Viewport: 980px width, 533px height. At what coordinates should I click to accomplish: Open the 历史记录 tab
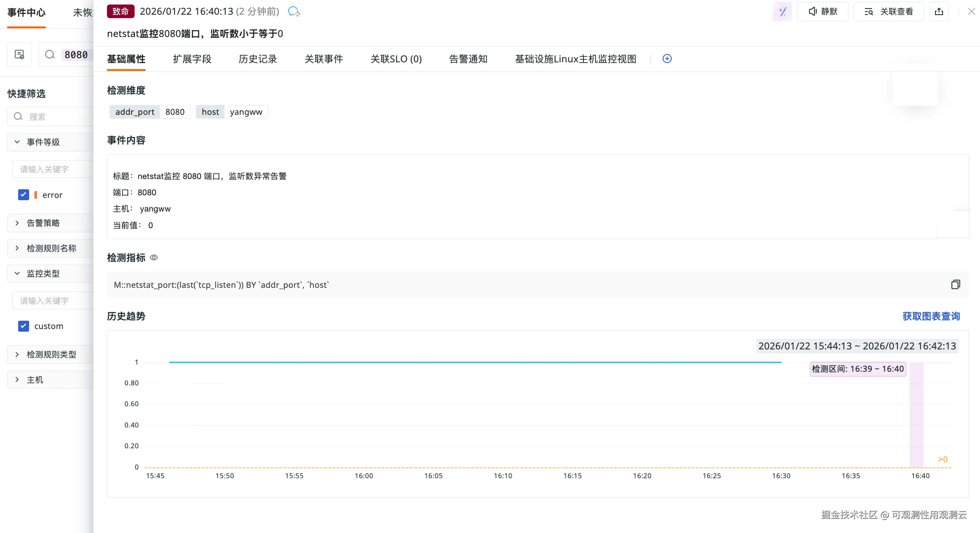pyautogui.click(x=257, y=59)
